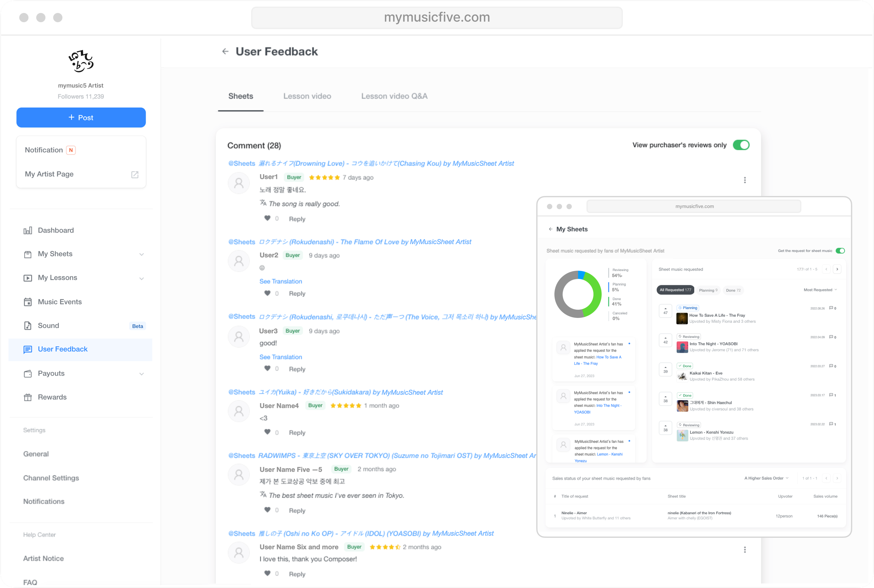The width and height of the screenshot is (874, 588).
Task: Click the Rewards gift icon in sidebar
Action: pos(28,397)
